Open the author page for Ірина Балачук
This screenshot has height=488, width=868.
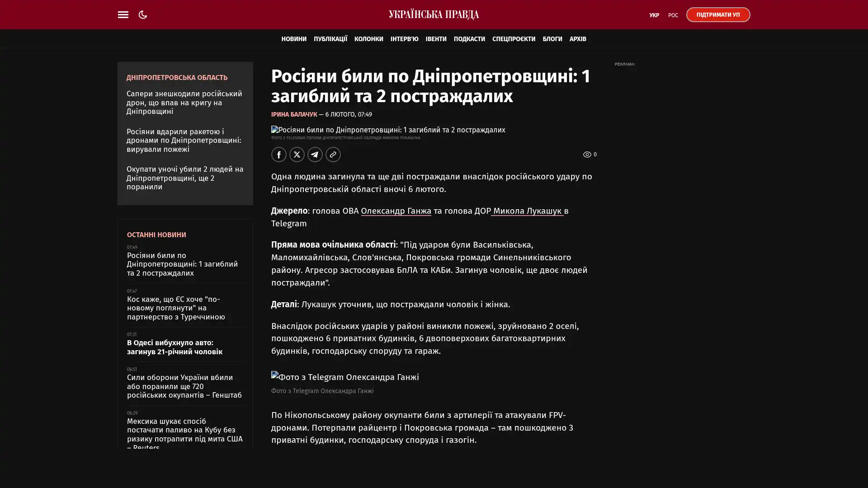[x=294, y=115]
